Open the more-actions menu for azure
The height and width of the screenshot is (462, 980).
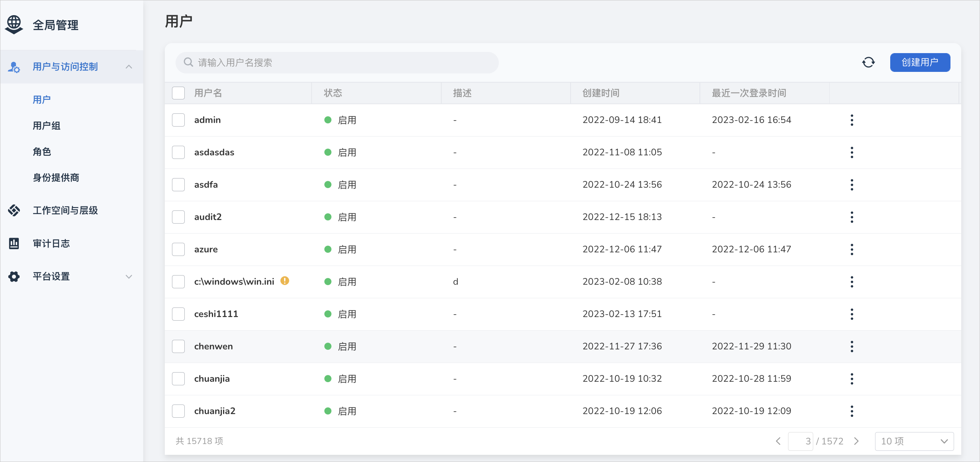(x=852, y=250)
